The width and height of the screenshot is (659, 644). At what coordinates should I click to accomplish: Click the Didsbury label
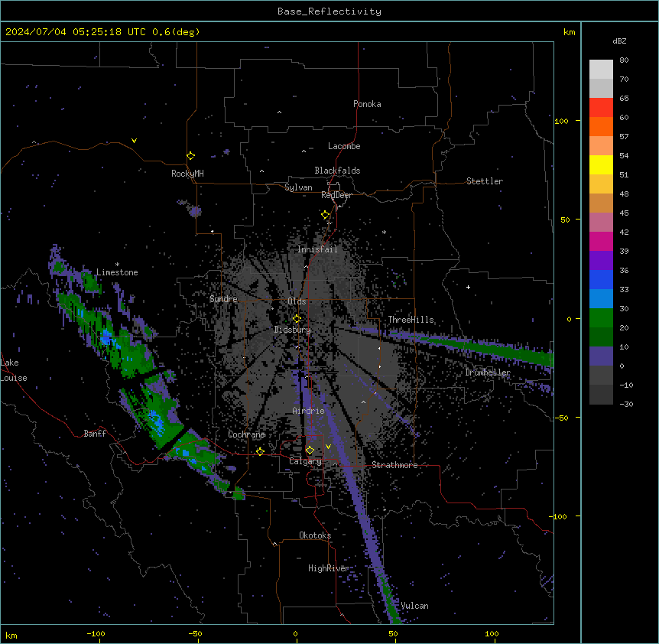click(293, 330)
